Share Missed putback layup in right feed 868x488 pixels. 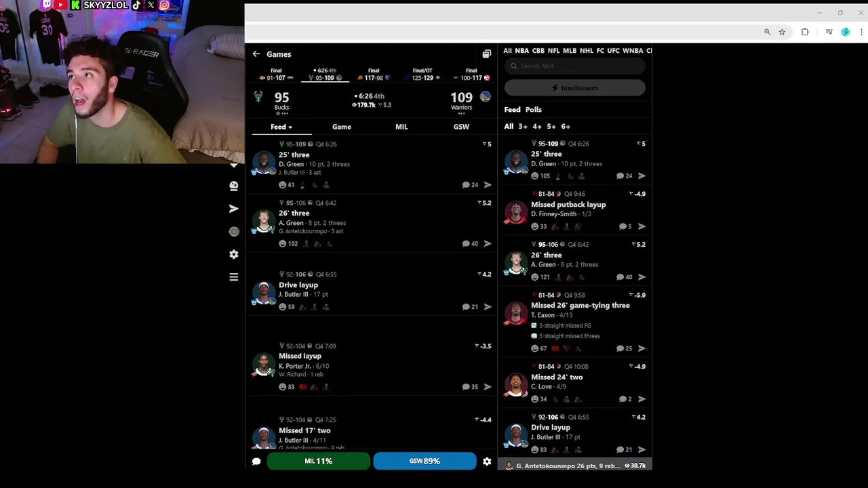pyautogui.click(x=642, y=226)
